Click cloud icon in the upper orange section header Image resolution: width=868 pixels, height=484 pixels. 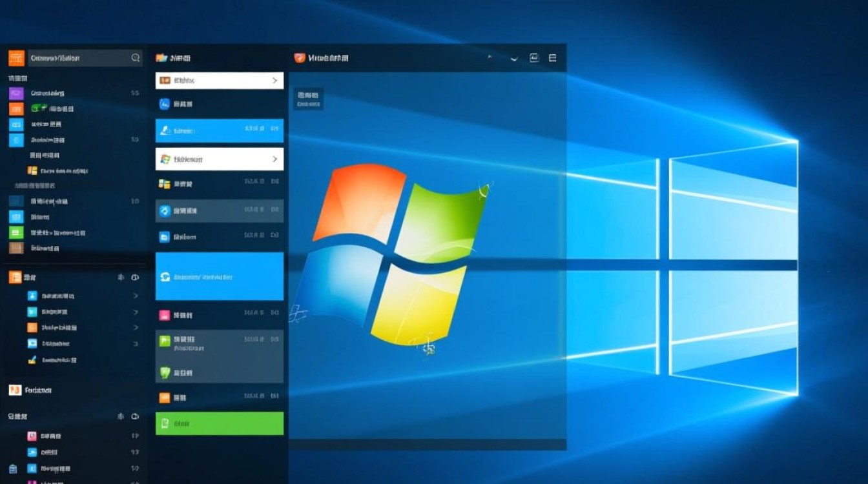coord(135,277)
